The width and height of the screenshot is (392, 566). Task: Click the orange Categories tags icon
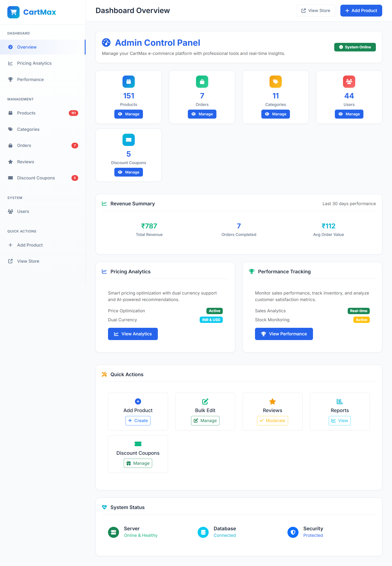[275, 81]
